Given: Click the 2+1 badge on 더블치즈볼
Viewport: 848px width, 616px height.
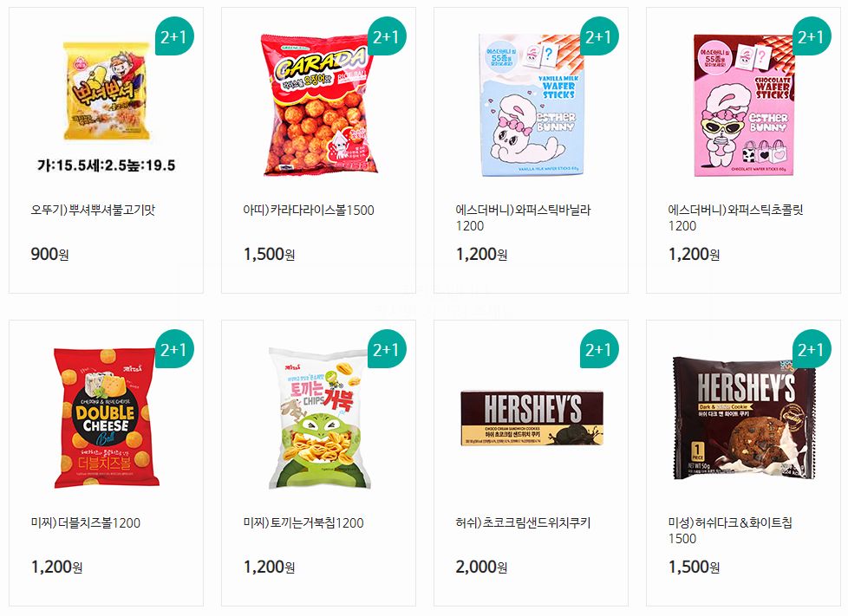Looking at the screenshot, I should point(174,348).
